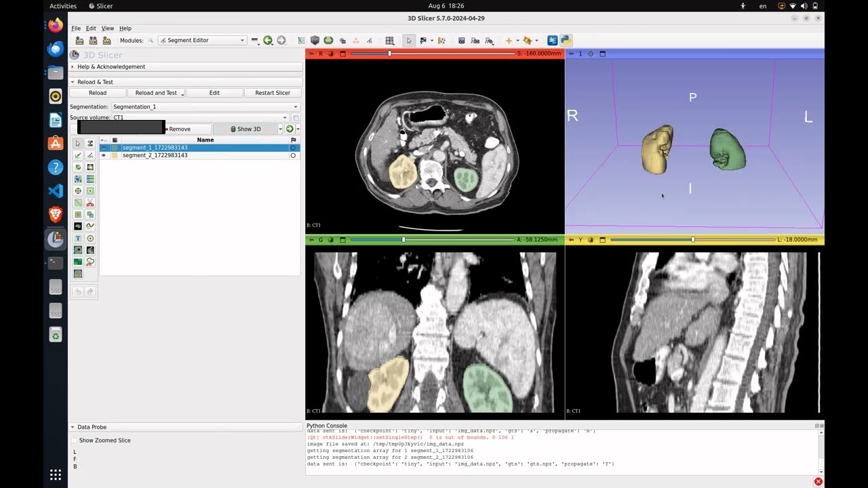
Task: Click the Load DICOM Data icon
Action: (x=93, y=41)
